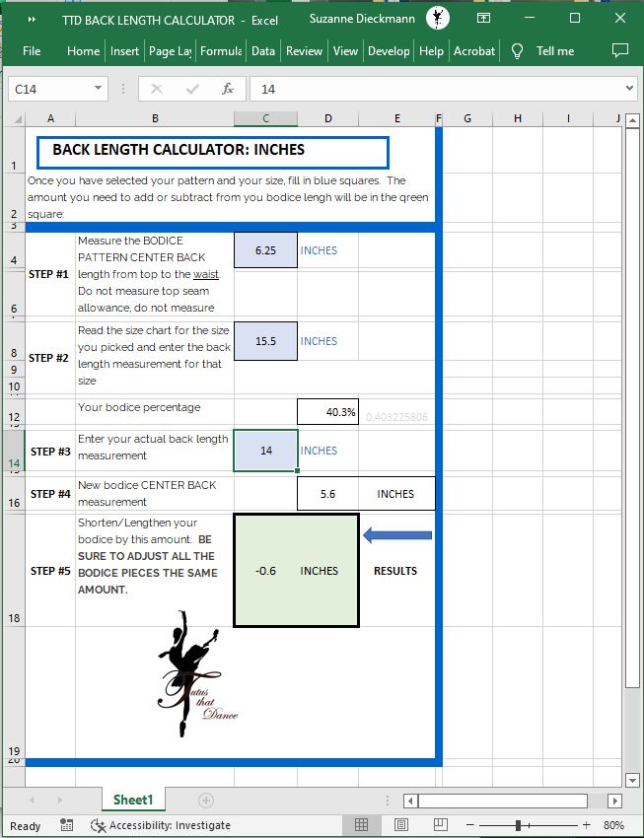The height and width of the screenshot is (838, 644).
Task: Switch to Page Layout view
Action: pyautogui.click(x=401, y=825)
